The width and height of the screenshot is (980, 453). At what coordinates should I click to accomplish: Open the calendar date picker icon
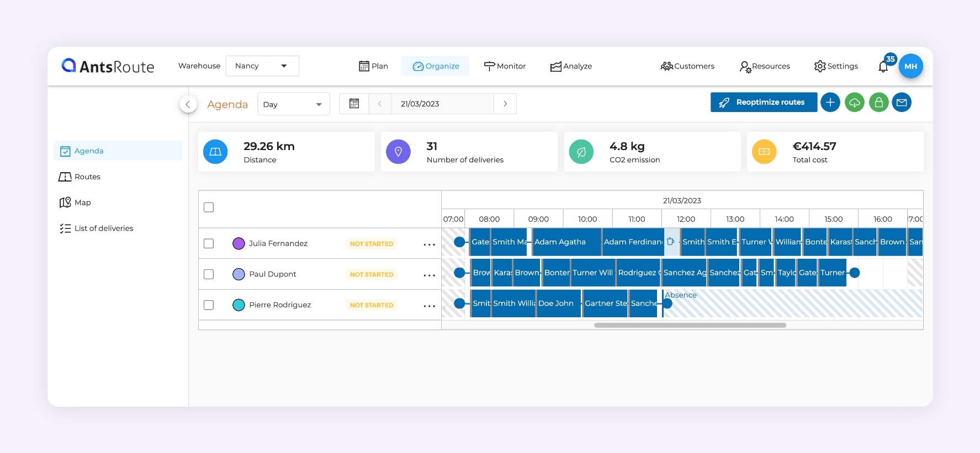pos(354,104)
